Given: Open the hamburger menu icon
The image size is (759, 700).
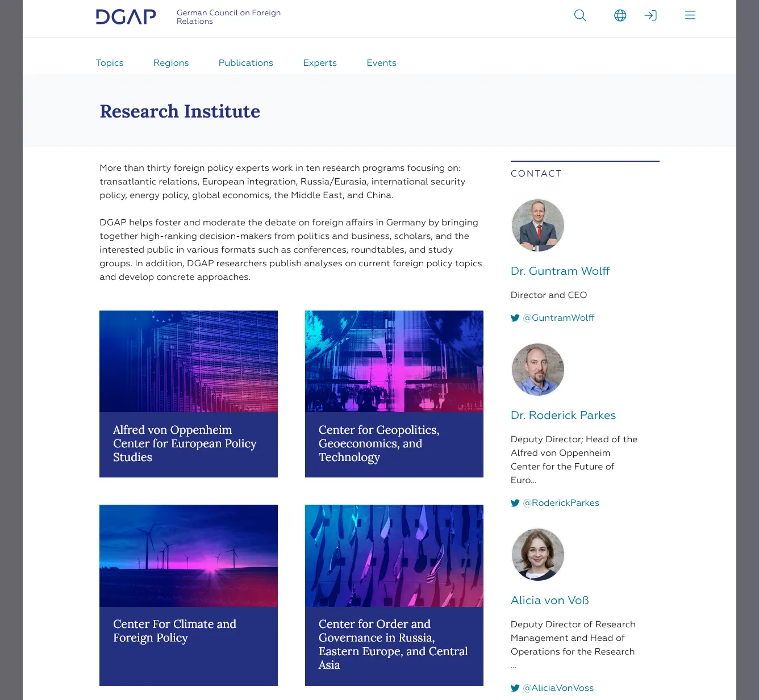Looking at the screenshot, I should [x=690, y=15].
